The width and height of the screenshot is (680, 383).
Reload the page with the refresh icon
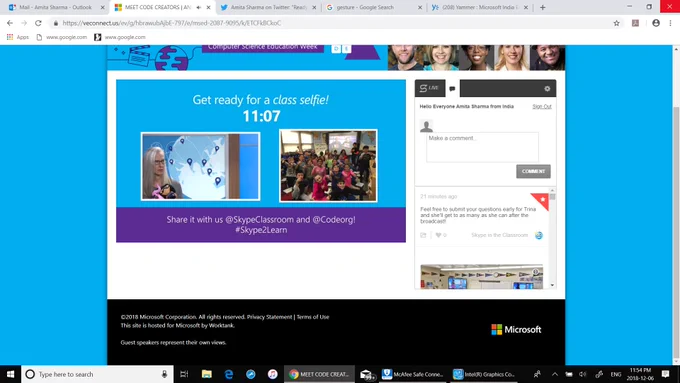coord(38,23)
